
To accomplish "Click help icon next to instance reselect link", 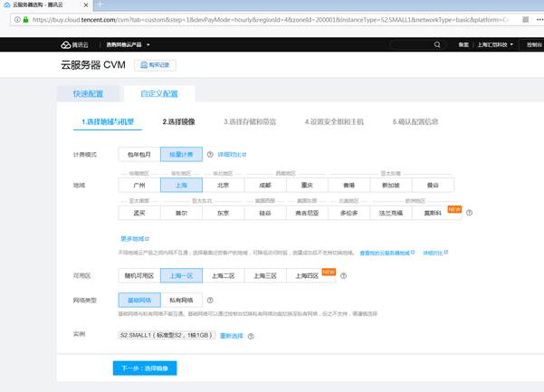I will (251, 335).
